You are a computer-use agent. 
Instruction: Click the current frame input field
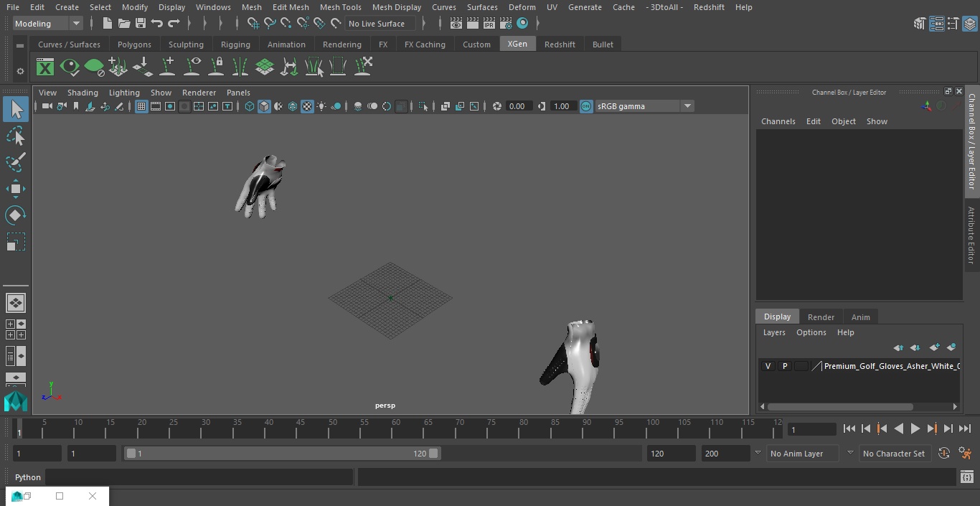(x=811, y=429)
